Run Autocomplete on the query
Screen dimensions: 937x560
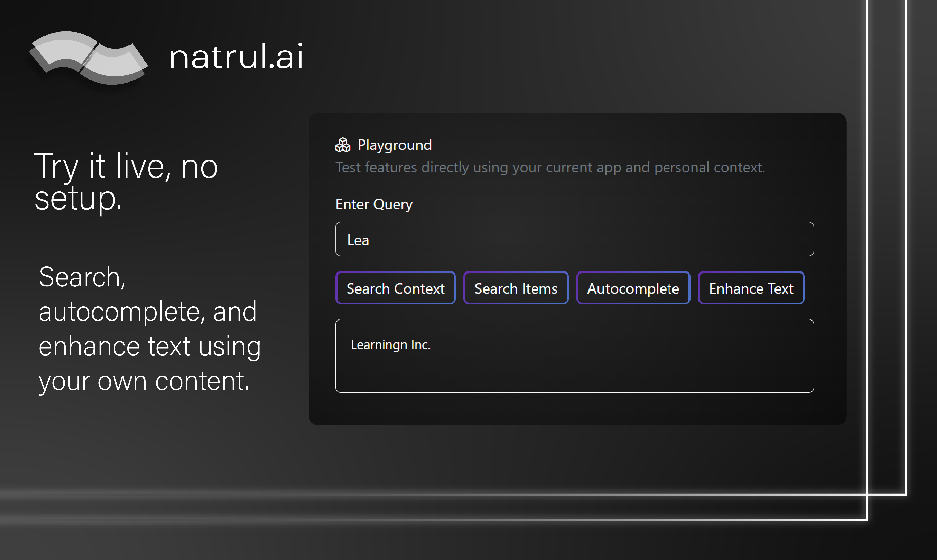[633, 288]
